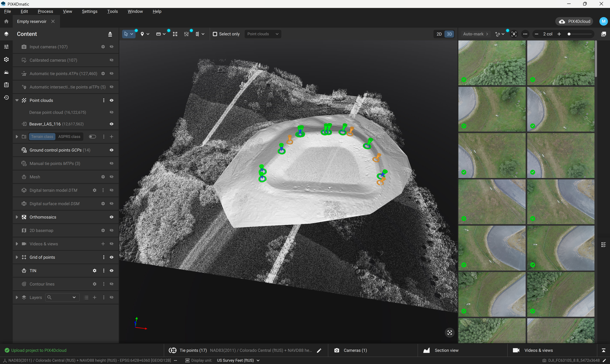The image size is (610, 364).
Task: Click the fullscreen icon near bottom of viewport
Action: (449, 332)
